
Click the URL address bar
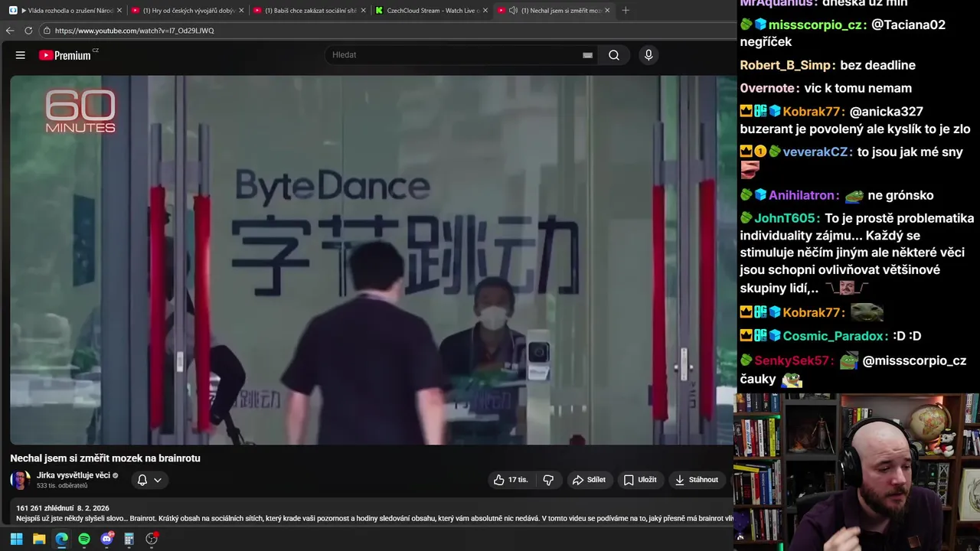[383, 31]
